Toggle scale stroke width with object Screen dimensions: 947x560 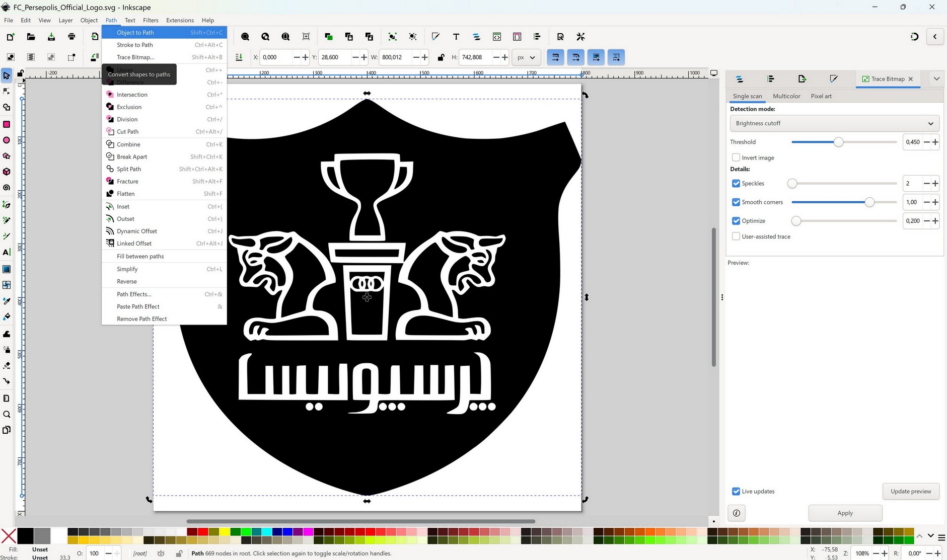[x=555, y=57]
